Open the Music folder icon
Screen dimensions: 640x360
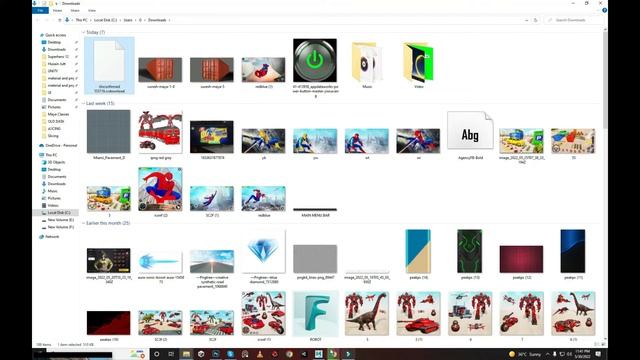click(x=367, y=62)
